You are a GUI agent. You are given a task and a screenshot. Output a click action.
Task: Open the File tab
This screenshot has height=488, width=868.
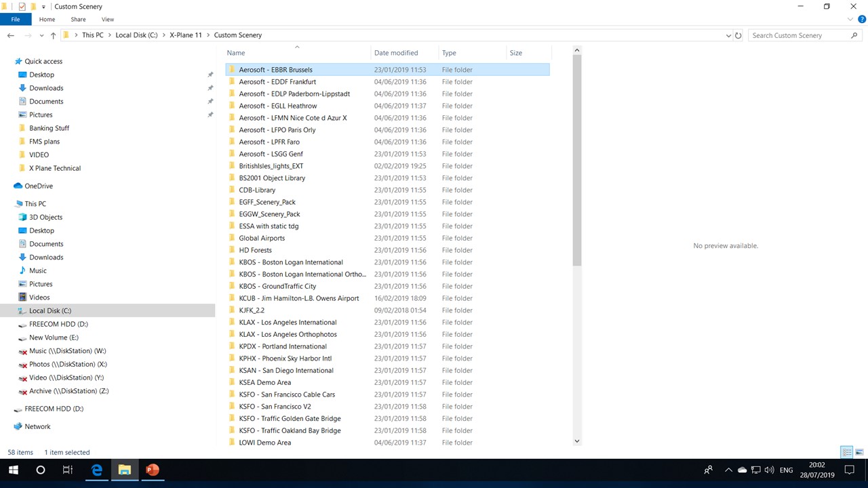pyautogui.click(x=16, y=20)
